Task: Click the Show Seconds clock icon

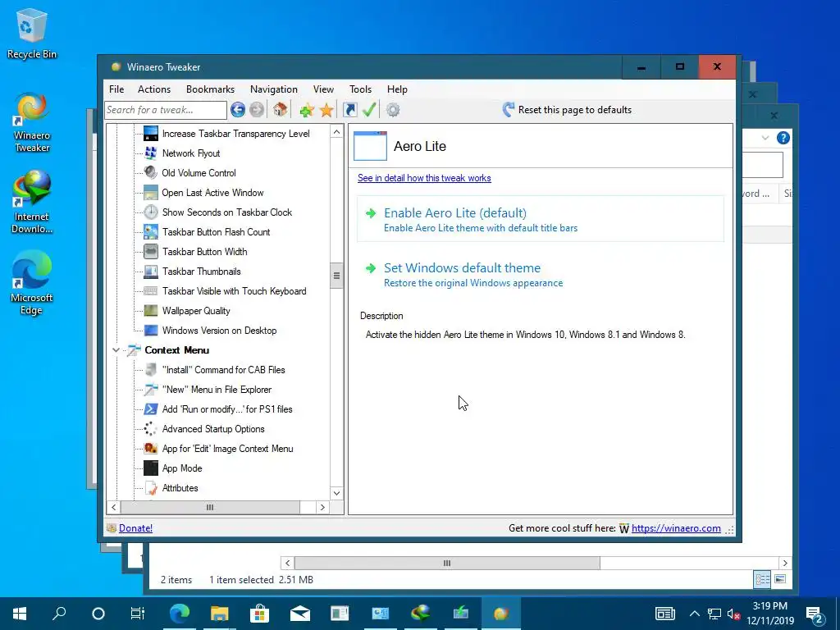Action: 151,212
